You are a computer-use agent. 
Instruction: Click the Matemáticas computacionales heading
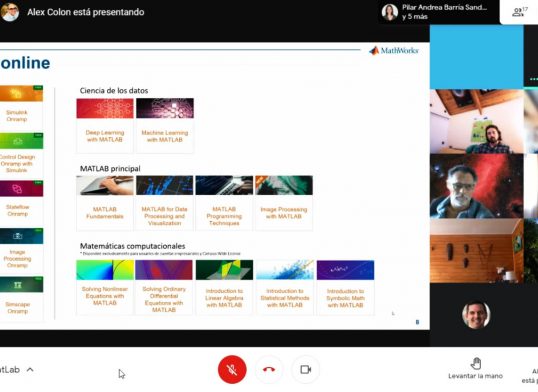point(132,246)
